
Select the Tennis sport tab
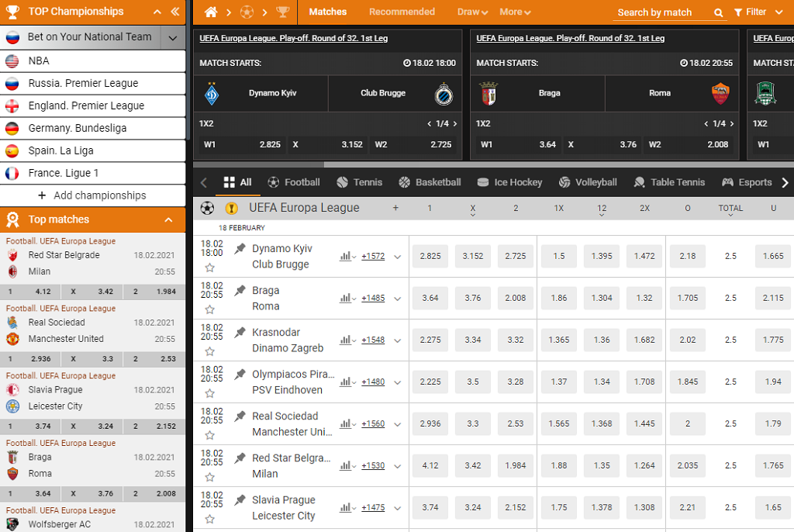click(360, 182)
